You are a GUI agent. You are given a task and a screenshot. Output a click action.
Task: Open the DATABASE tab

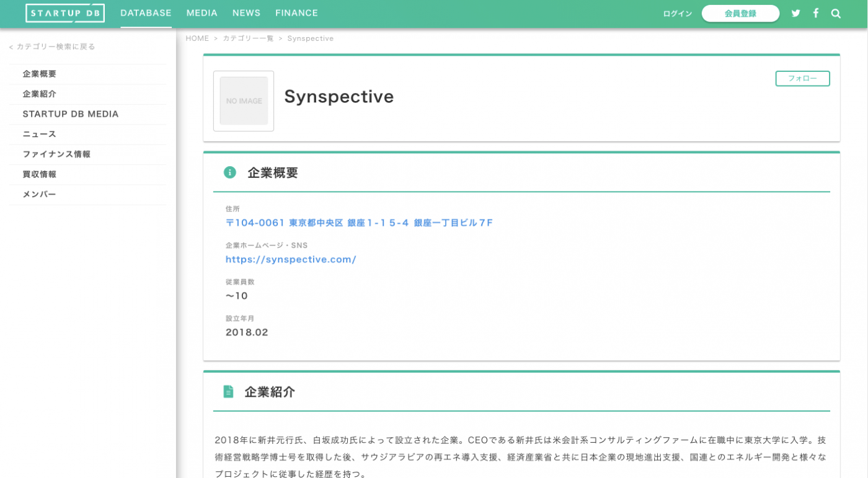pos(146,13)
